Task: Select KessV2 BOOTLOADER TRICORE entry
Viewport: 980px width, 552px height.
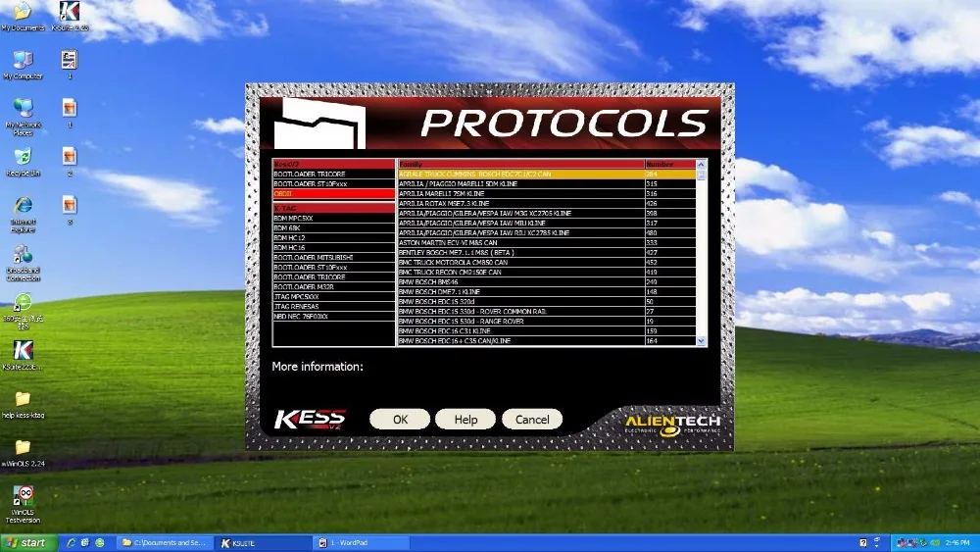Action: (x=334, y=174)
